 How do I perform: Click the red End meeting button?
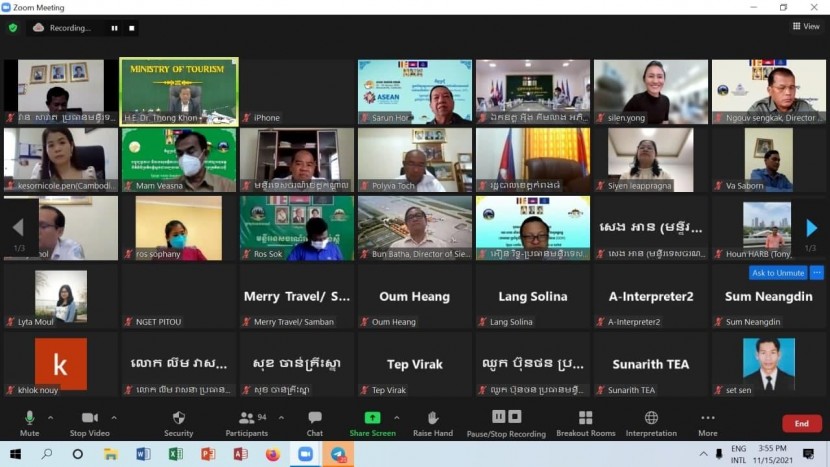801,424
